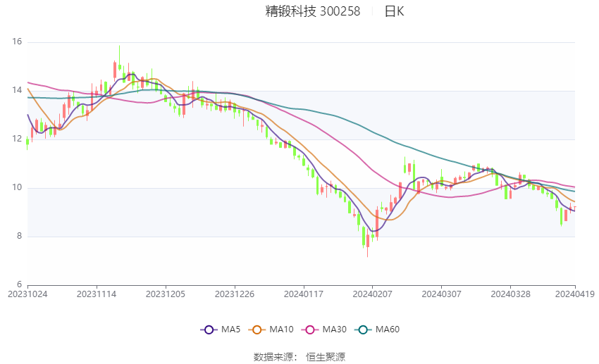Hide the MA60 series via its label
The height and width of the screenshot is (364, 599).
pyautogui.click(x=387, y=329)
